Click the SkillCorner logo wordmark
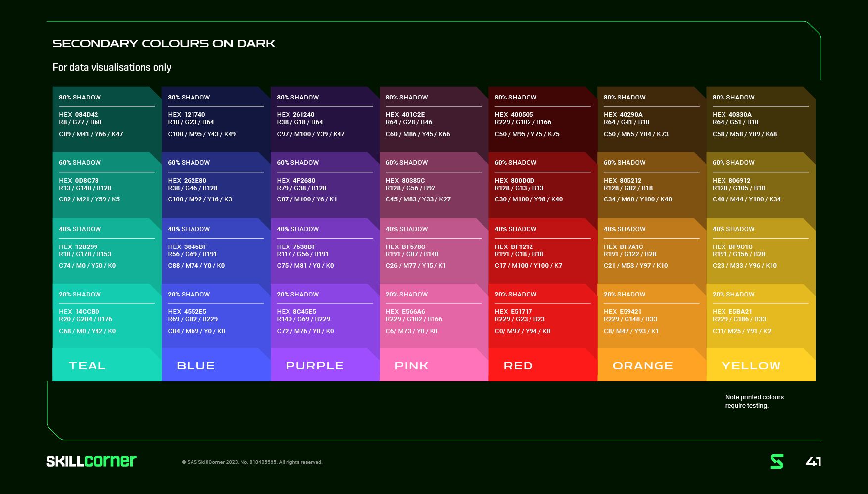 [x=91, y=461]
